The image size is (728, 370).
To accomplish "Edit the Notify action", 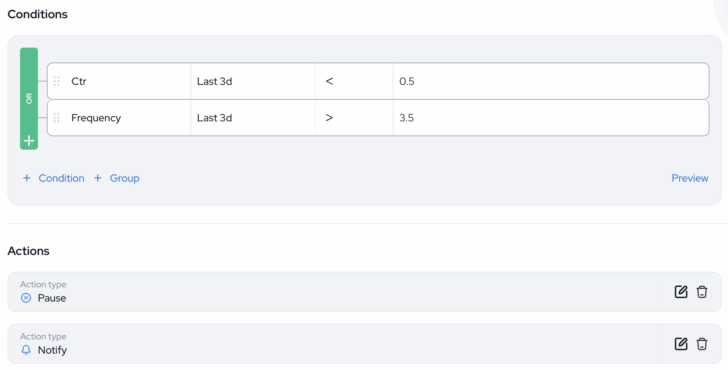I will pos(681,344).
